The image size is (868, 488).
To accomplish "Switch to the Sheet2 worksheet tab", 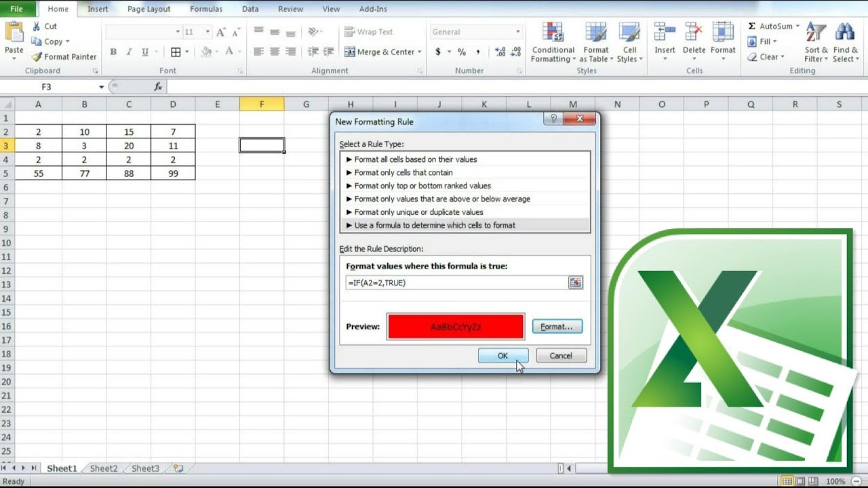I will click(104, 468).
